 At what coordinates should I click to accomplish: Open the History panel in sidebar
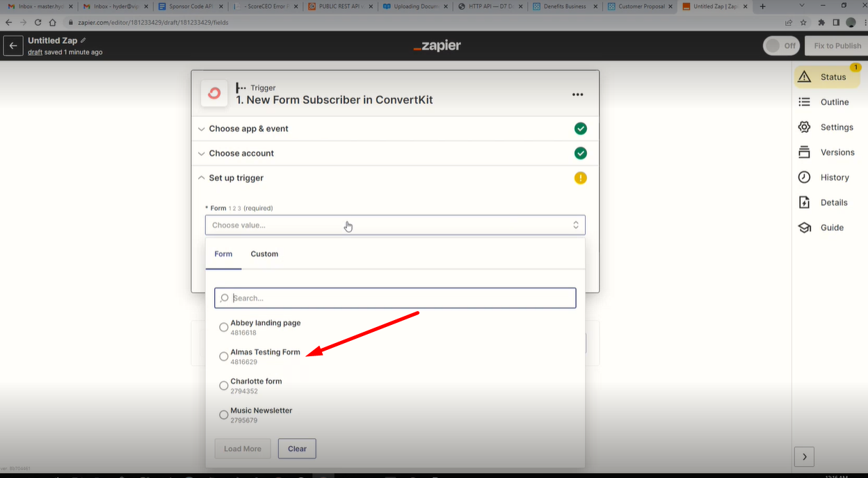[824, 177]
